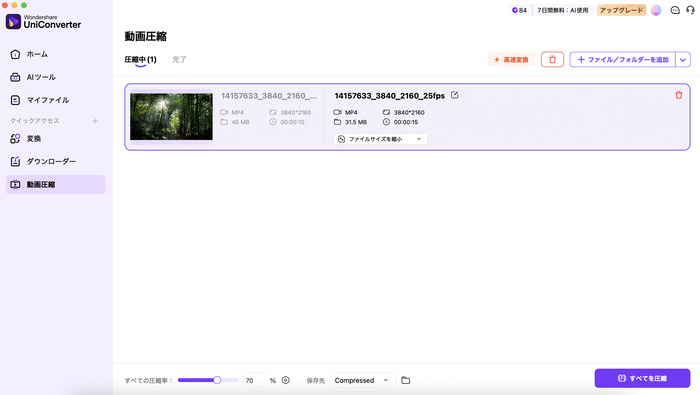Screen dimensions: 700x395
Task: Enable 高速変換 high-speed conversion
Action: [x=511, y=59]
